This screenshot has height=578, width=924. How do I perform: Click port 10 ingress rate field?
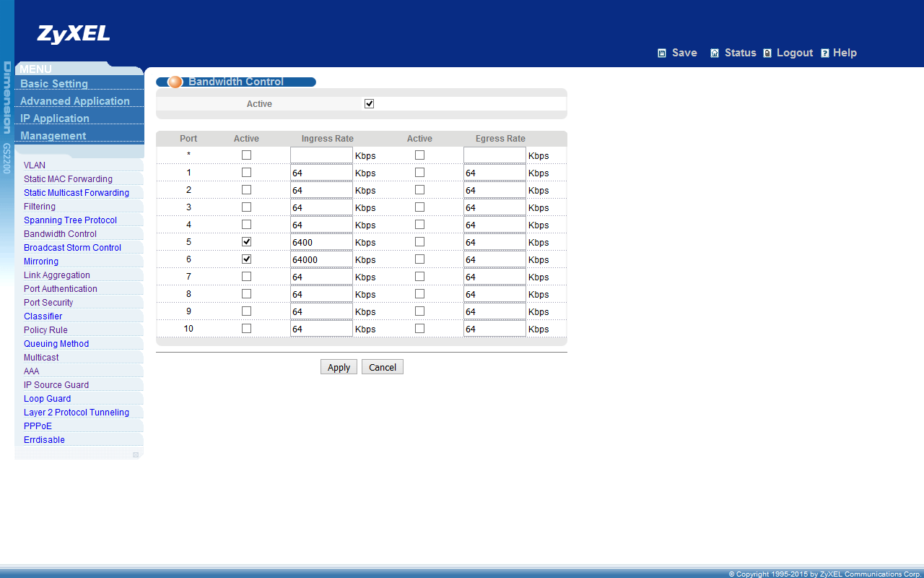pos(321,329)
